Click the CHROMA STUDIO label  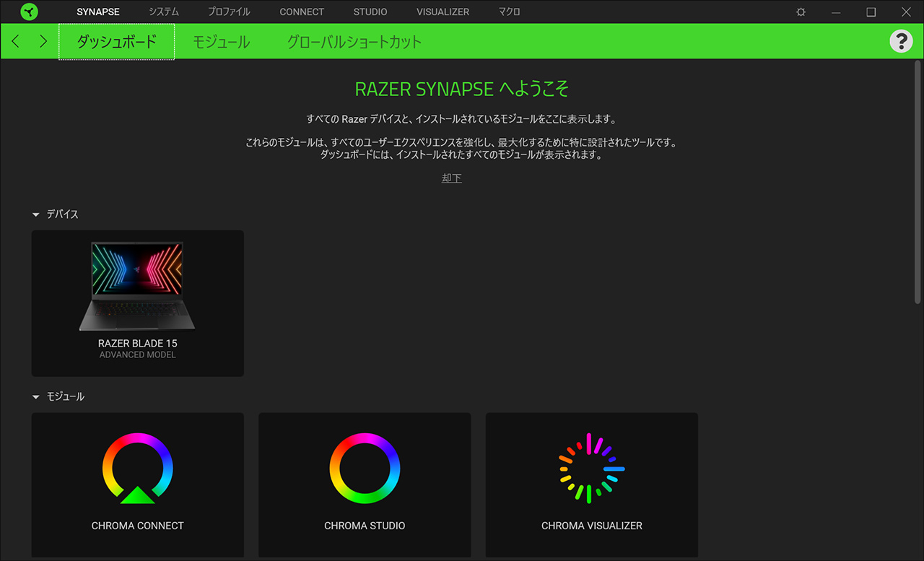(365, 526)
